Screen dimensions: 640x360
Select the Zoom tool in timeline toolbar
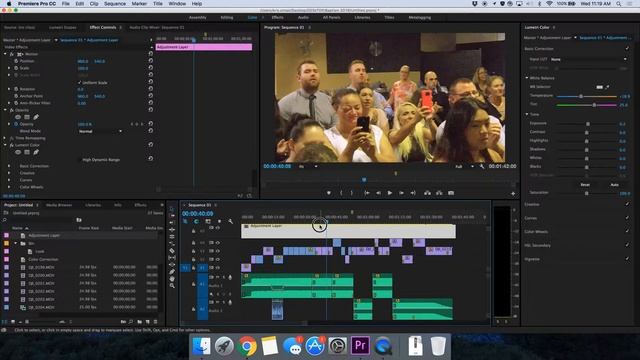coord(172,286)
